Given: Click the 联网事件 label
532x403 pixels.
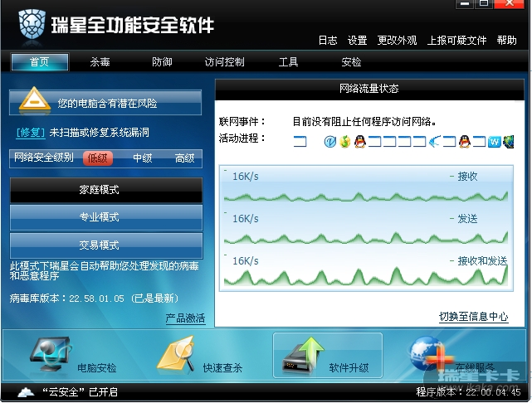Looking at the screenshot, I should (242, 121).
